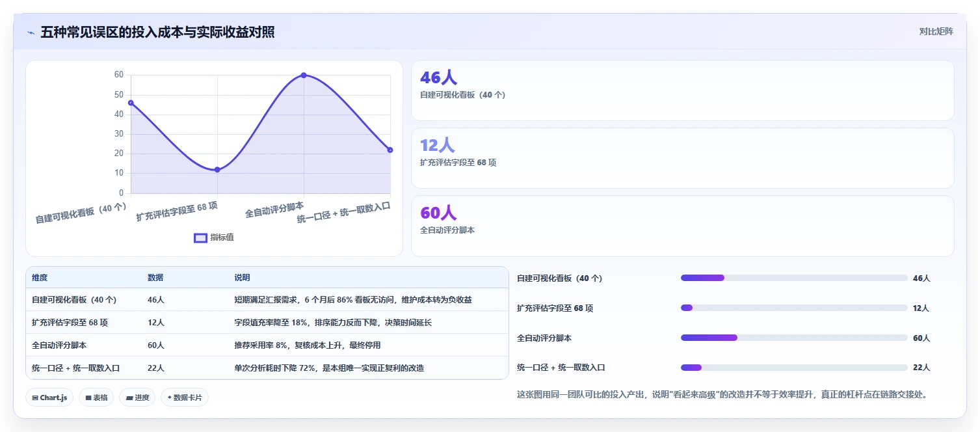
Task: Click the 60人 value beside progress bar
Action: coord(921,338)
